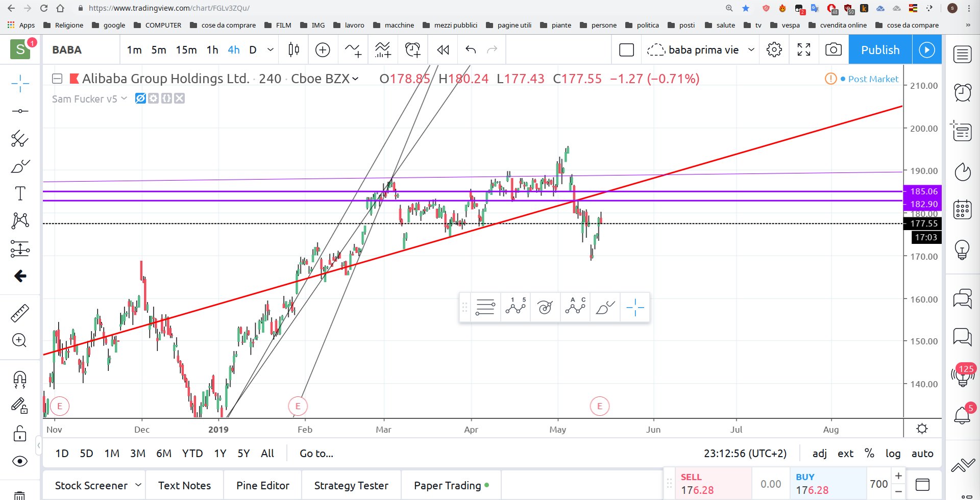
Task: Expand the Sam indicator v5 options chevron
Action: coord(124,98)
